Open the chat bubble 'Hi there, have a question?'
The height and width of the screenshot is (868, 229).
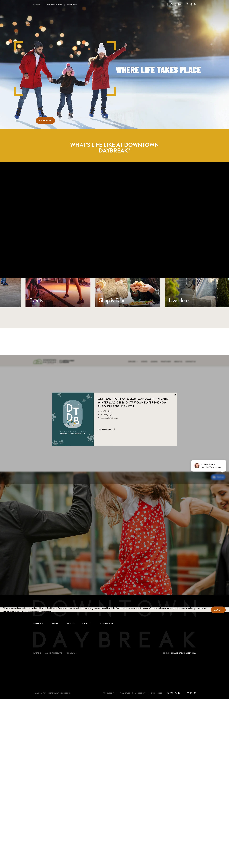click(208, 466)
